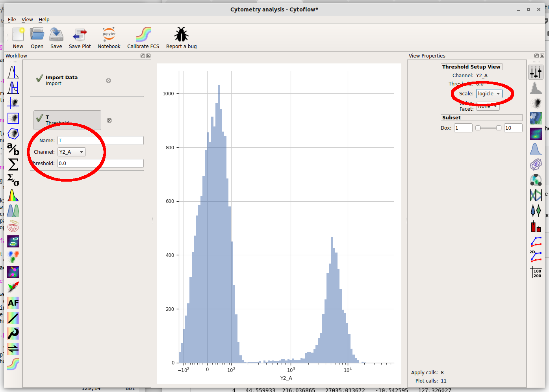Click the 'Threshold Setup View' heading
Screen dimensions: 549x392
[471, 67]
